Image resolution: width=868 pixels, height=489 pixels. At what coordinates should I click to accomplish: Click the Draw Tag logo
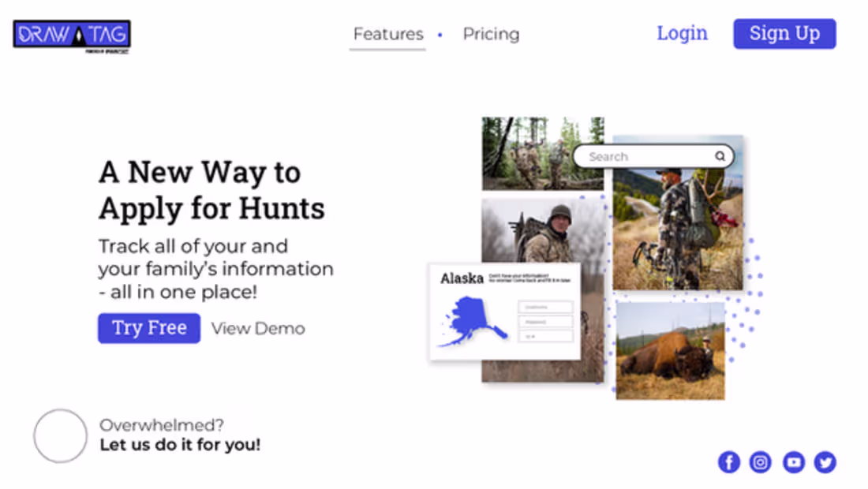point(72,35)
